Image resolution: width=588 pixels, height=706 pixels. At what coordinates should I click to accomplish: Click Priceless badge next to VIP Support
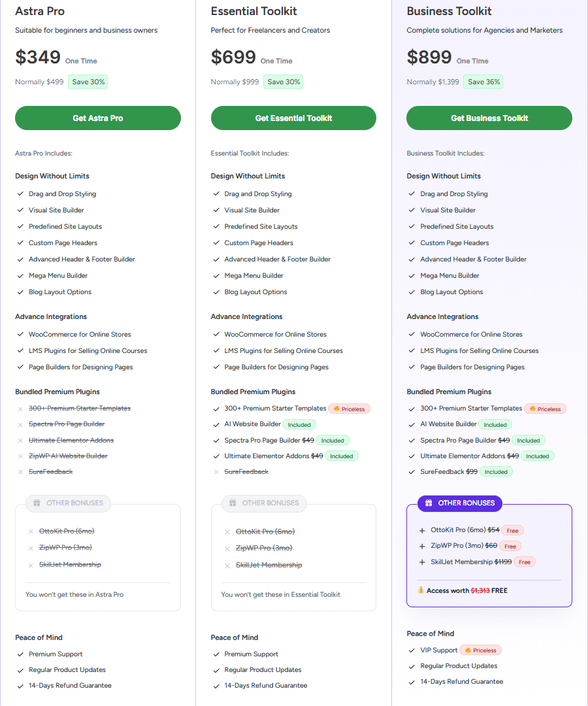(480, 650)
